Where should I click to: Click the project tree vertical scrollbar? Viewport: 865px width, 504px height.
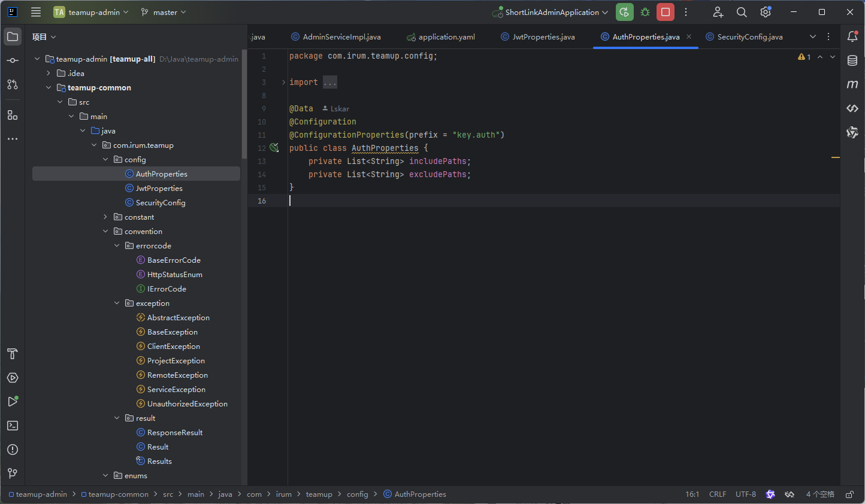click(244, 105)
